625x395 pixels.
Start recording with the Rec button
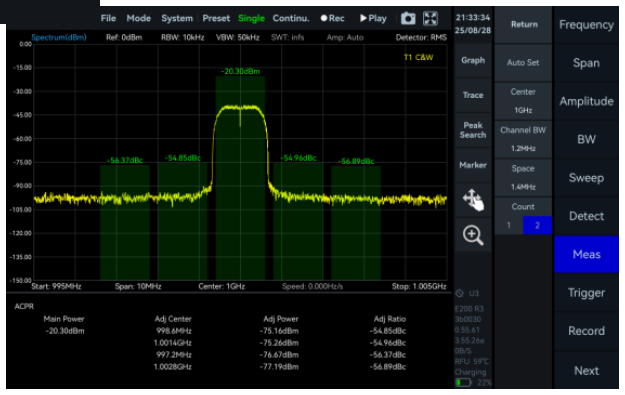[x=332, y=18]
